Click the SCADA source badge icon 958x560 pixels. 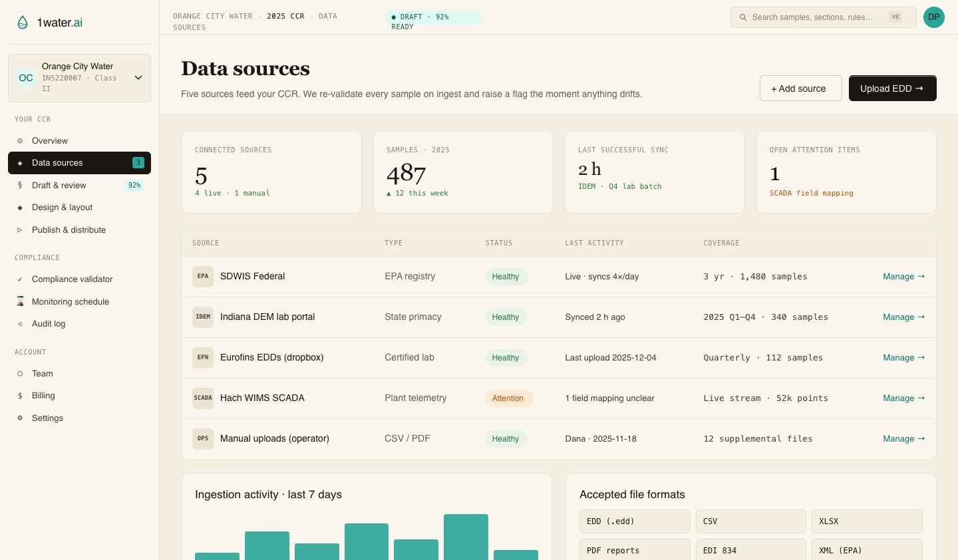(x=203, y=398)
